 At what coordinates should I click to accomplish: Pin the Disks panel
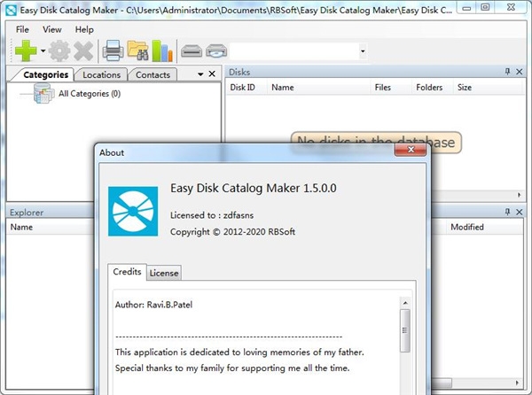(x=507, y=72)
